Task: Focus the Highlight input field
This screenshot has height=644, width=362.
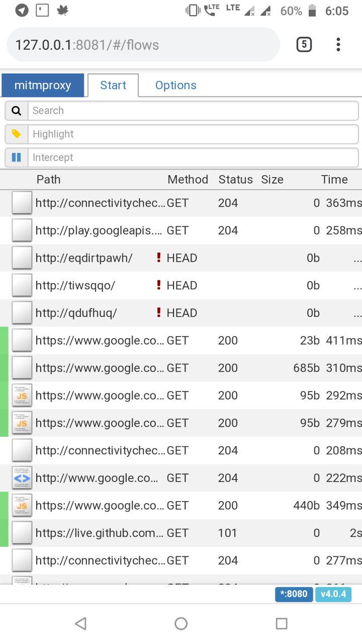Action: [193, 134]
